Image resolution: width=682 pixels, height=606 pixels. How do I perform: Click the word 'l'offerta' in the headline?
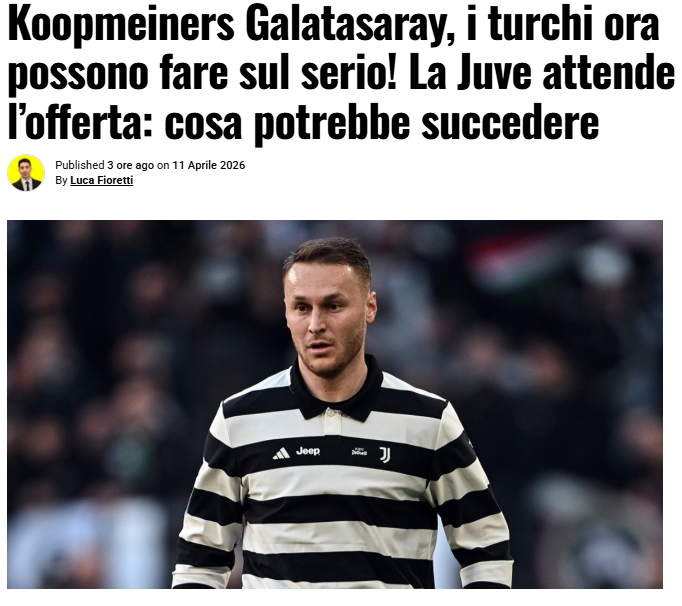80,122
